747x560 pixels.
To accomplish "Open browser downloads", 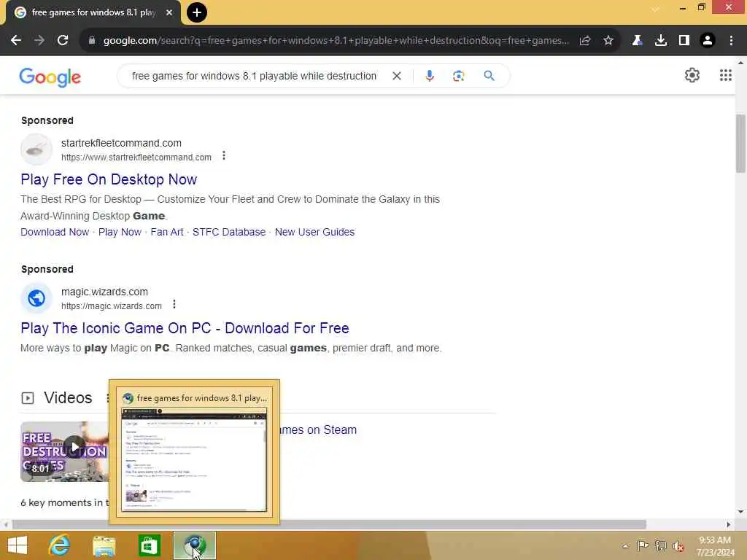I will 661,41.
